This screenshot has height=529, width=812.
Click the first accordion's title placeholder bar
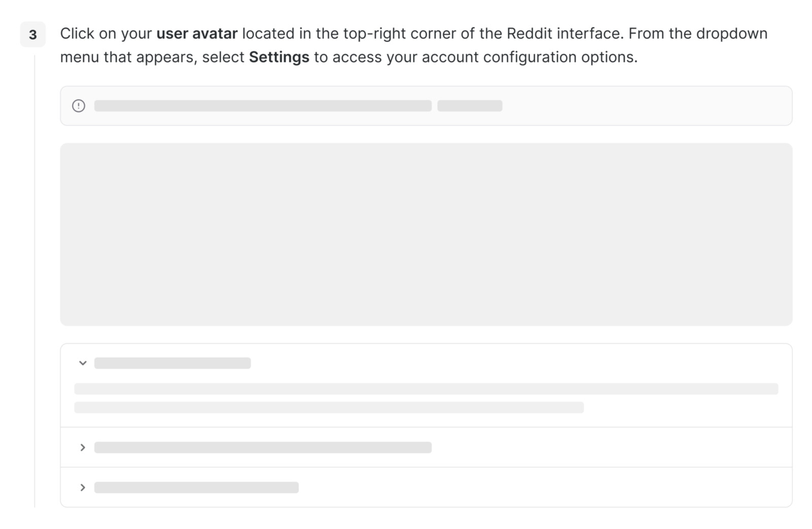(x=172, y=363)
